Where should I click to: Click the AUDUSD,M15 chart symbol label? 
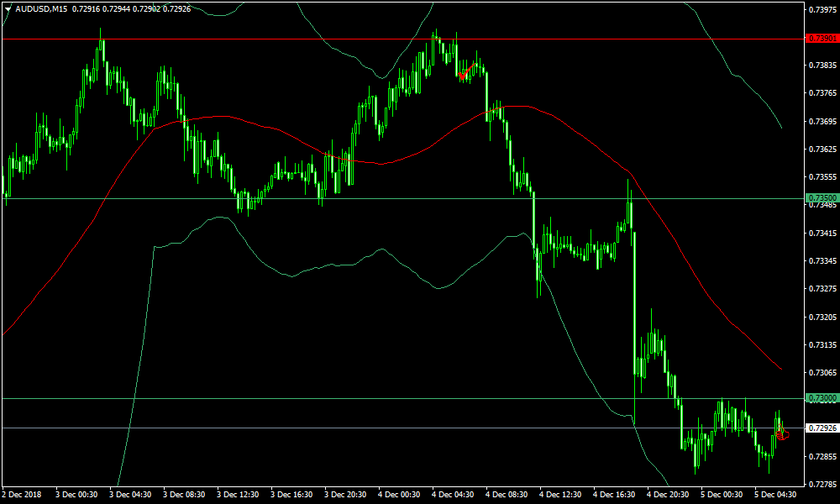[x=41, y=9]
